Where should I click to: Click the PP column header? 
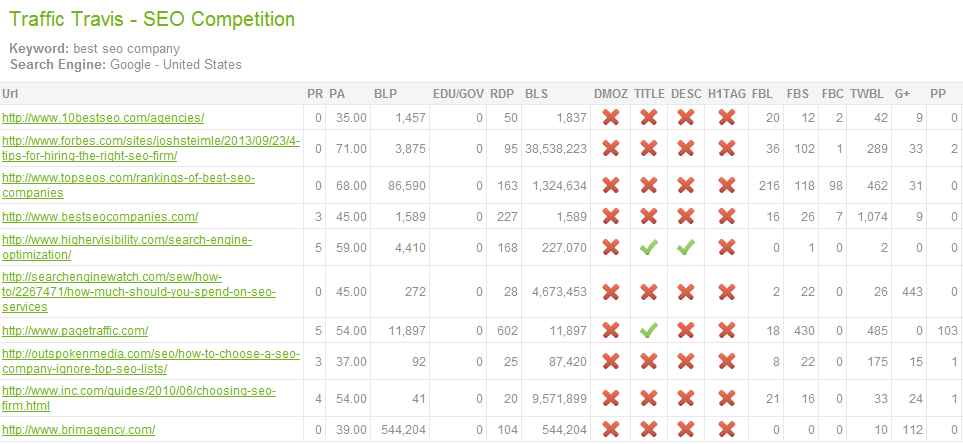coord(937,94)
